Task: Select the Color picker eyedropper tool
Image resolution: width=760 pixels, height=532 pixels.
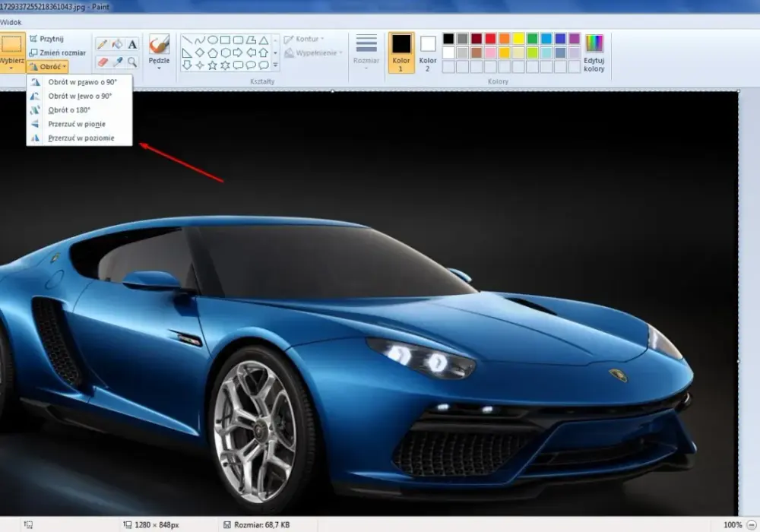Action: point(117,62)
